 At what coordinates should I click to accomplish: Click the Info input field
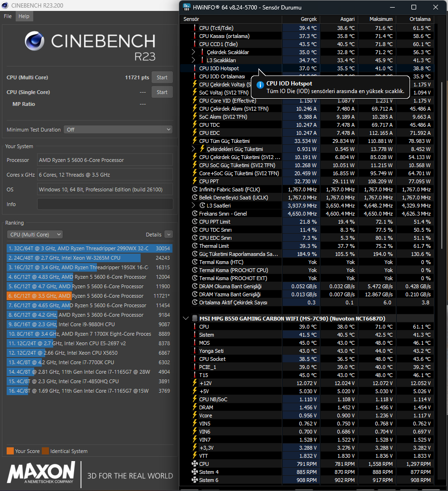click(x=105, y=204)
